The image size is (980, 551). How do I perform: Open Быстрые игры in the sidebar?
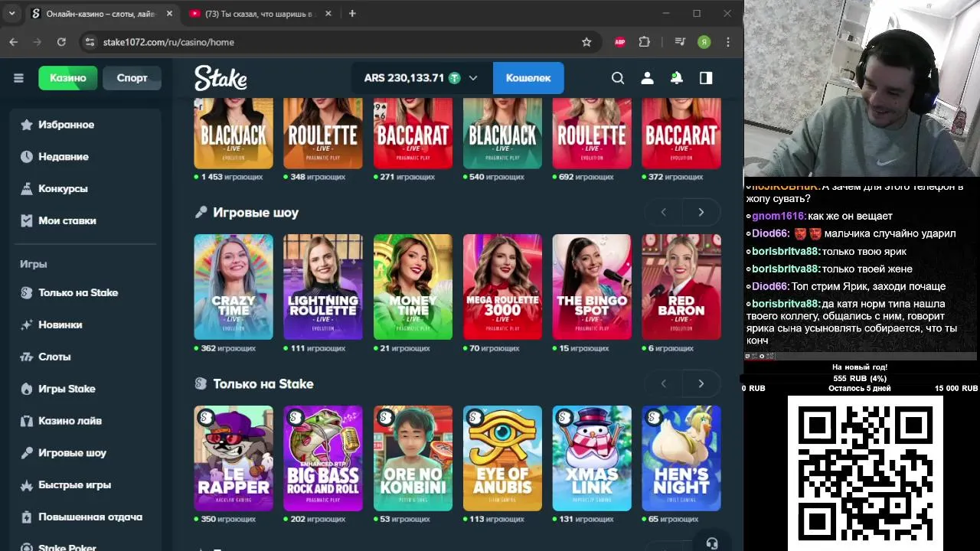pyautogui.click(x=86, y=485)
